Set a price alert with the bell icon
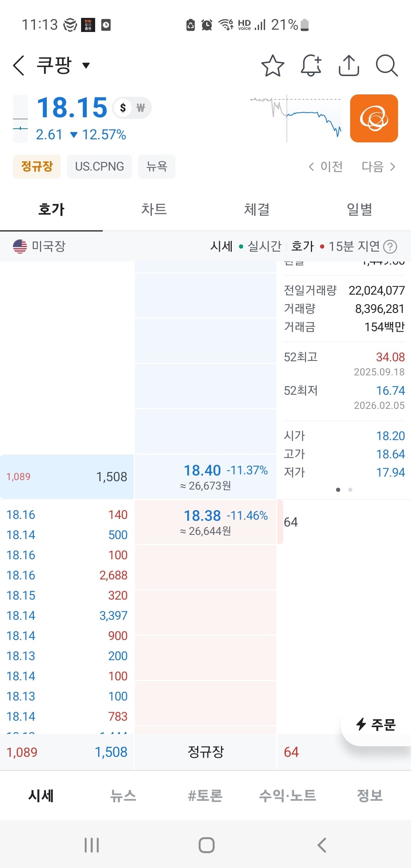 click(x=311, y=65)
